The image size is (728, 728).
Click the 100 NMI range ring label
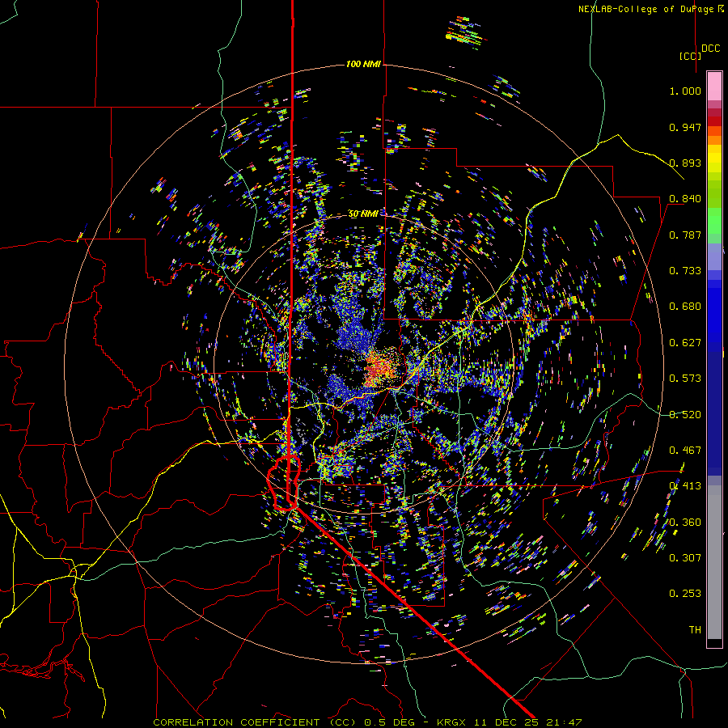pos(363,64)
